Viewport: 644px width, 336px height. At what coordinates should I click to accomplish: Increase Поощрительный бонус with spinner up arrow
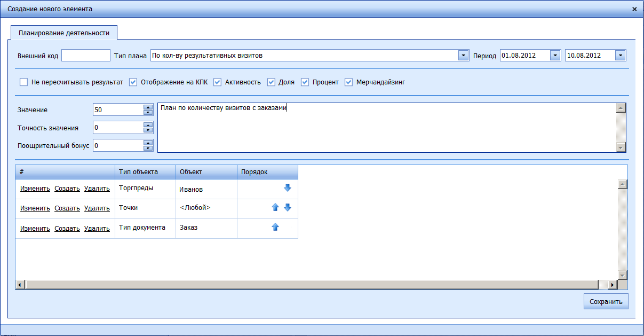[x=148, y=143]
